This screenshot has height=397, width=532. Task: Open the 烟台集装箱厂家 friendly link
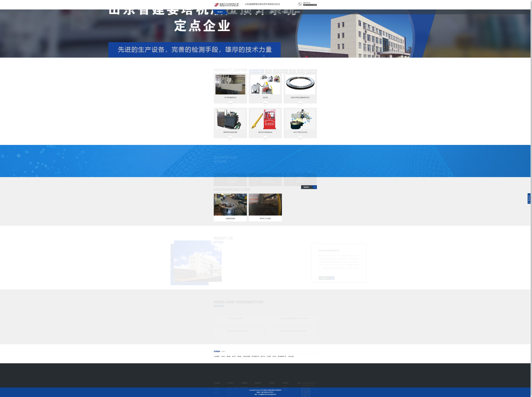(282, 356)
